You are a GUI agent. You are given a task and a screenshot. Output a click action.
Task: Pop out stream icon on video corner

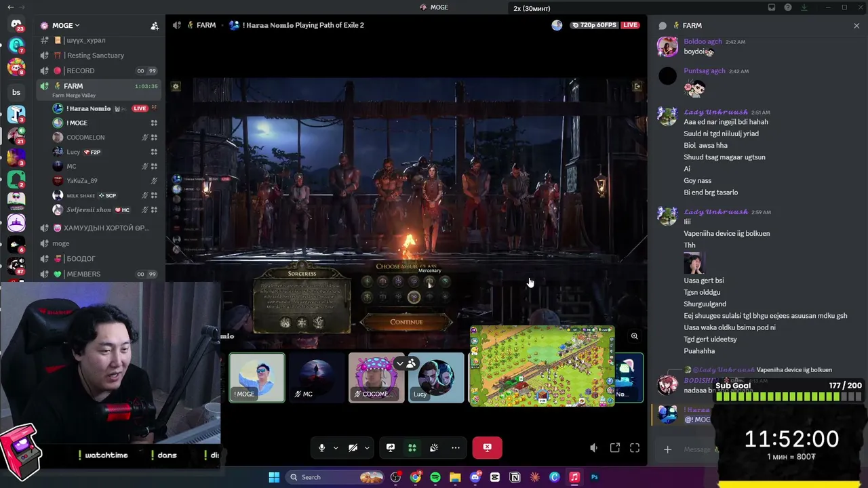click(x=637, y=86)
